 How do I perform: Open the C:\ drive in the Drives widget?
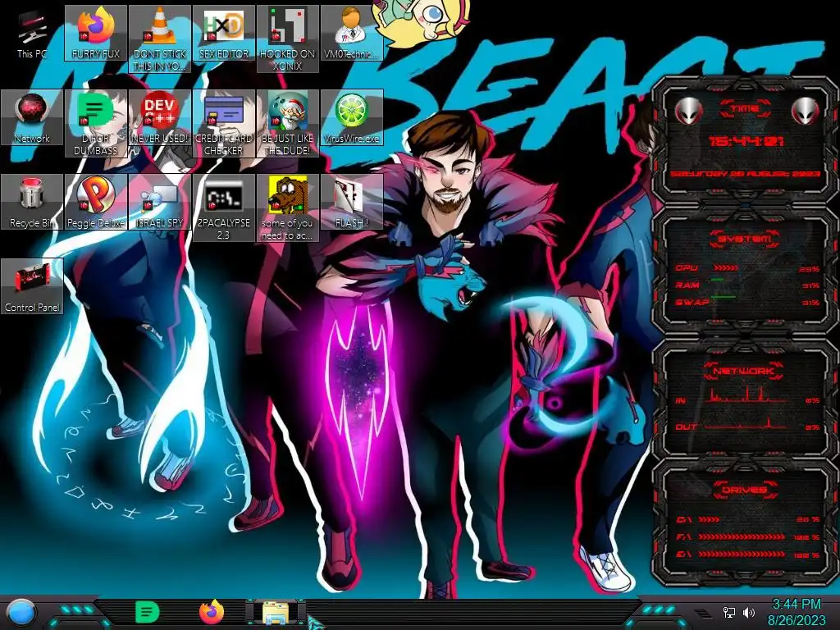click(x=747, y=519)
